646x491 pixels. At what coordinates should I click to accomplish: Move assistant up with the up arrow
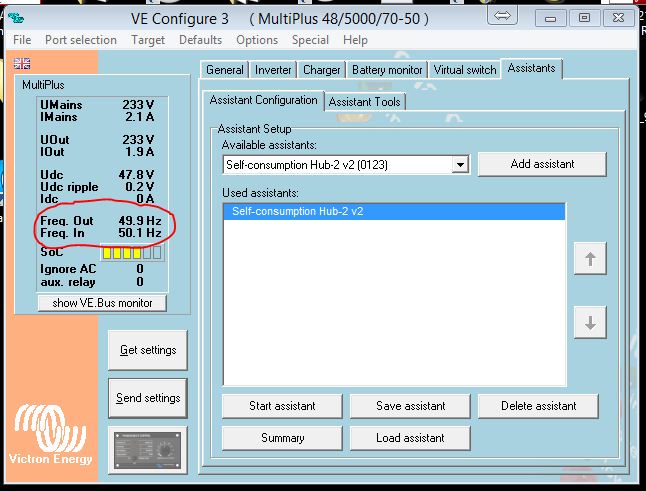590,259
